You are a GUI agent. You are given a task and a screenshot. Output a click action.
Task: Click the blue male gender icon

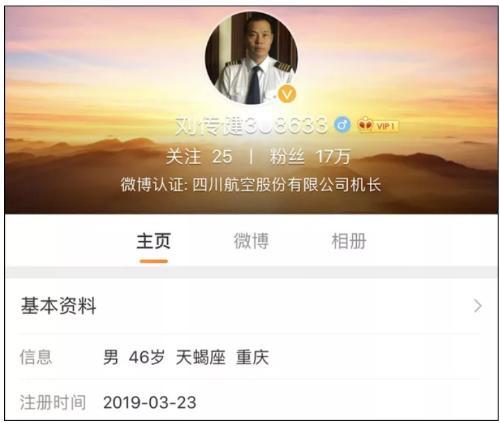(x=342, y=125)
